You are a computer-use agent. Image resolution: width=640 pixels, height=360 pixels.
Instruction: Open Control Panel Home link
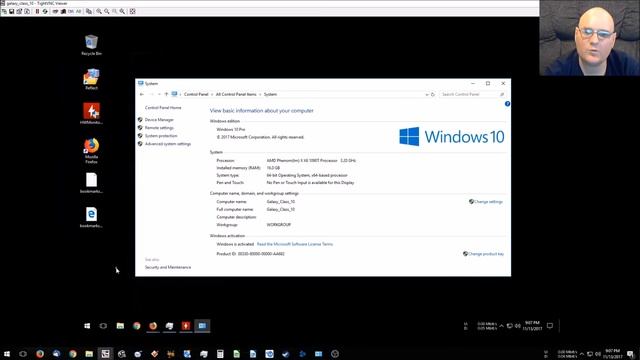click(163, 108)
